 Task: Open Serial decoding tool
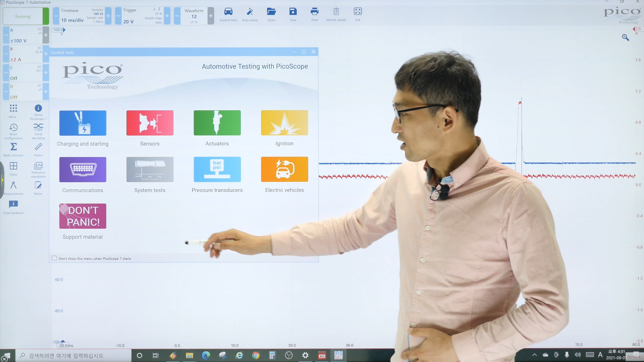pos(38,131)
